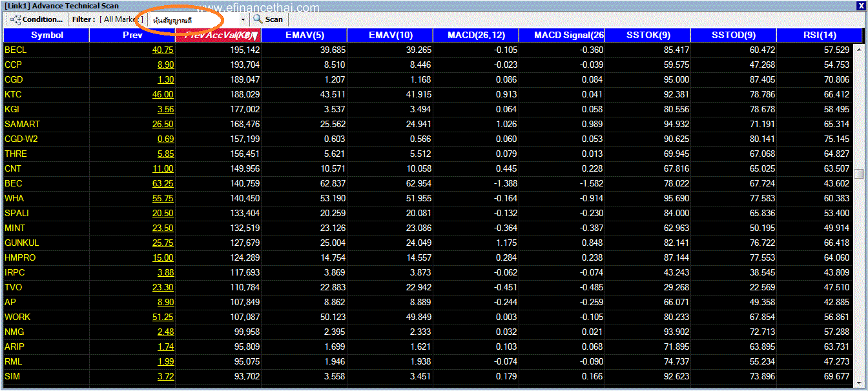Select the BEC symbol
Image resolution: width=868 pixels, height=391 pixels.
tap(13, 183)
